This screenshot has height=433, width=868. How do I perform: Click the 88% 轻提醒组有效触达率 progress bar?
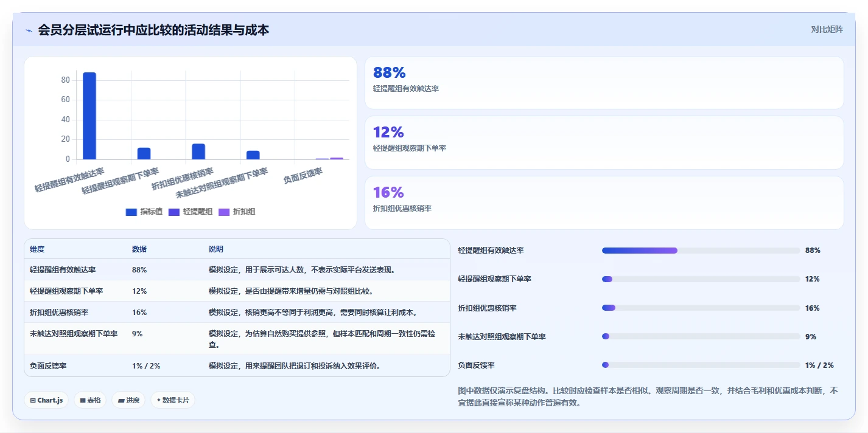701,251
